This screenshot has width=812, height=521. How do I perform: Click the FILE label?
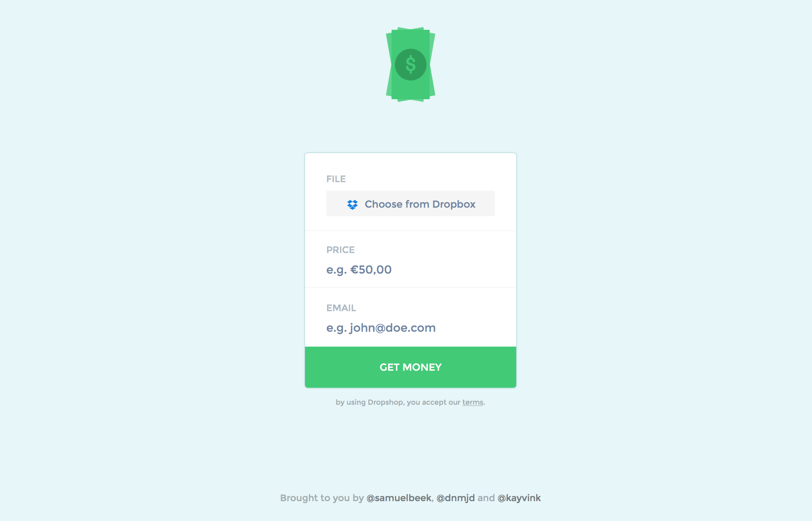click(336, 179)
